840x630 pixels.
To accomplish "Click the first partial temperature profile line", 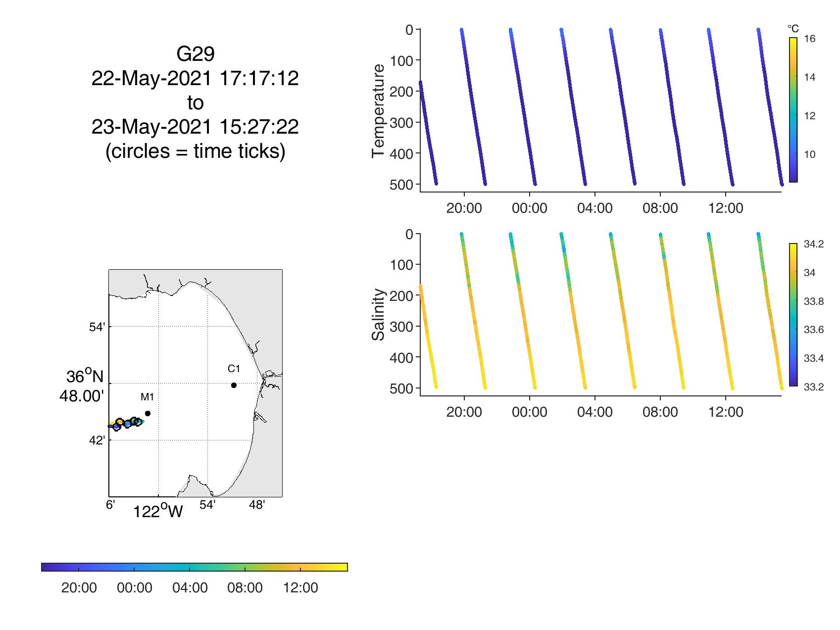I will pyautogui.click(x=428, y=134).
